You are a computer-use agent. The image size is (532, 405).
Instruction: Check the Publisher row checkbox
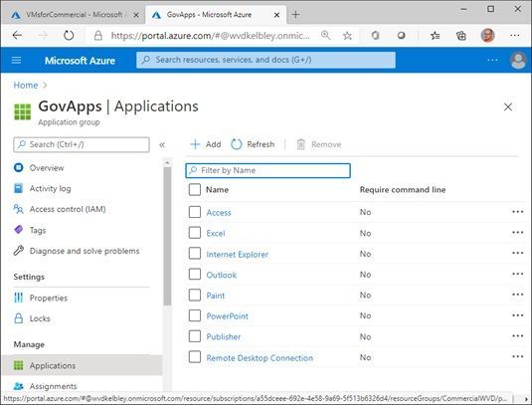tap(195, 336)
